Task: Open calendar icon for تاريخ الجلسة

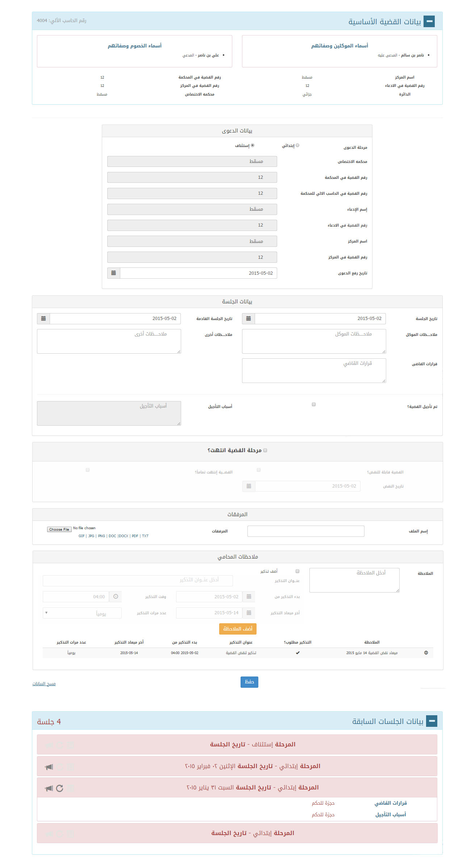Action: [x=249, y=319]
